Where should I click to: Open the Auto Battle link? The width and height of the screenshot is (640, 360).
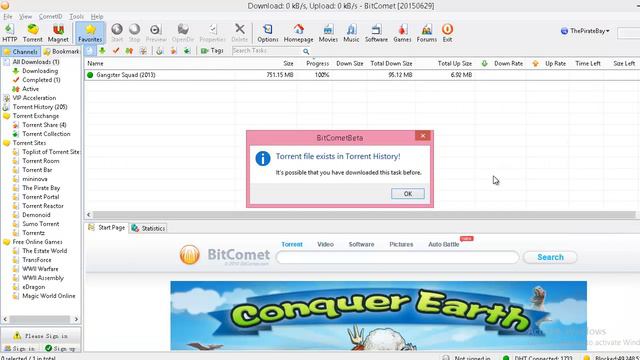444,244
